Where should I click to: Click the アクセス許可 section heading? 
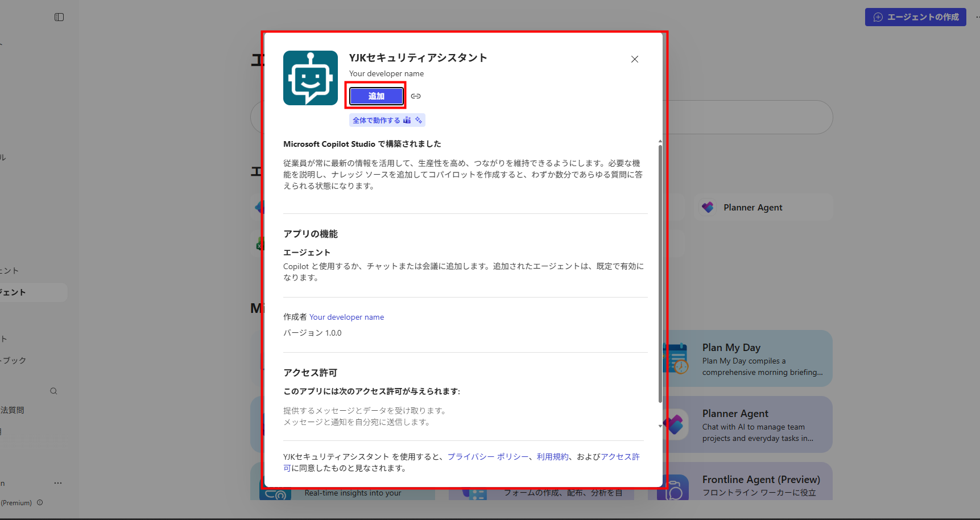[x=311, y=373]
